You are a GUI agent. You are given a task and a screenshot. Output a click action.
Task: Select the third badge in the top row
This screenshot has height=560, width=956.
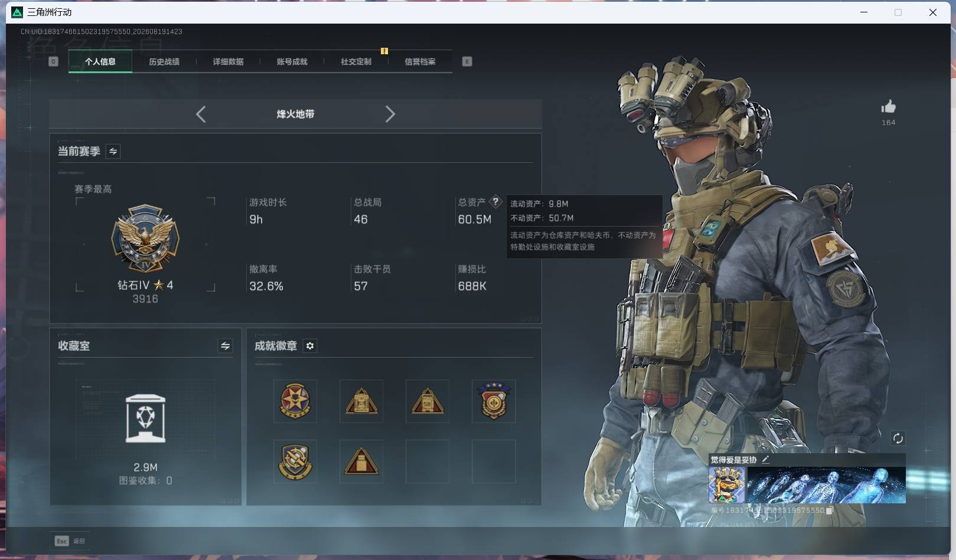tap(428, 401)
